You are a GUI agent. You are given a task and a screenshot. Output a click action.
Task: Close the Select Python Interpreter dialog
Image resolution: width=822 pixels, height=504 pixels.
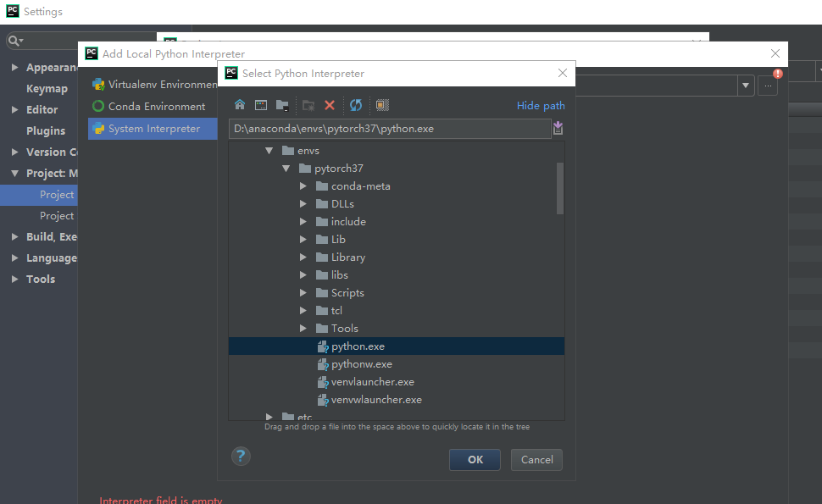(x=563, y=73)
